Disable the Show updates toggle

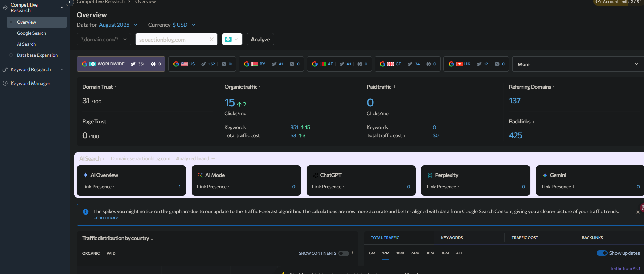pyautogui.click(x=602, y=253)
